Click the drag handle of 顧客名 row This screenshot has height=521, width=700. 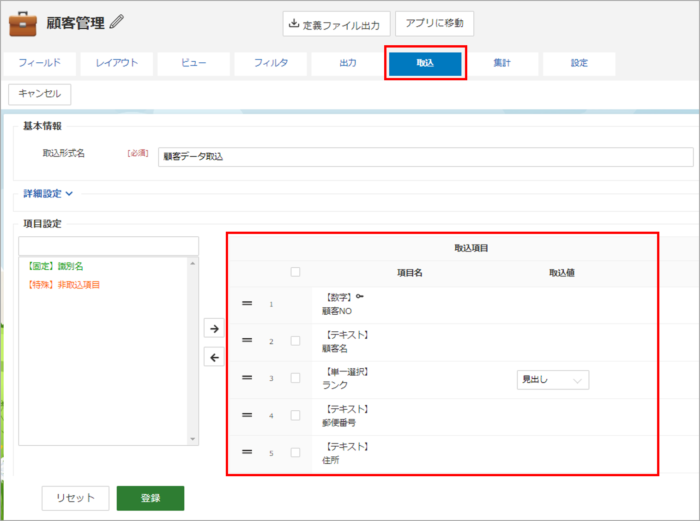pos(247,340)
